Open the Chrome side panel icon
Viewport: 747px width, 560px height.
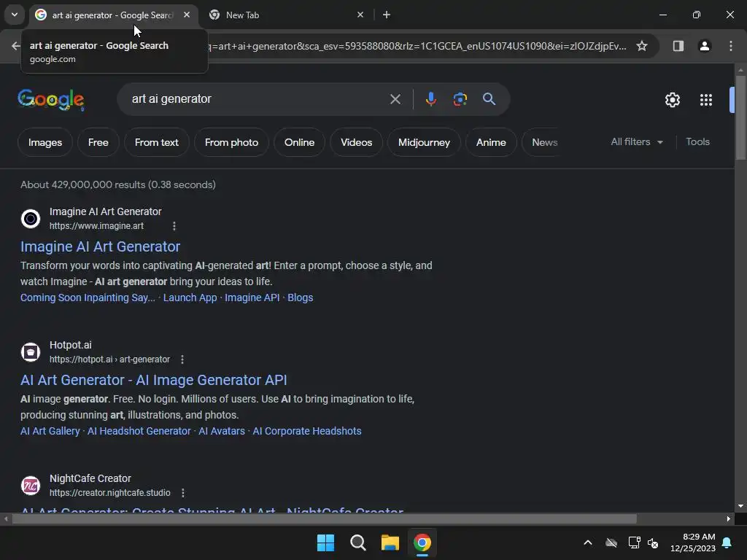tap(678, 46)
